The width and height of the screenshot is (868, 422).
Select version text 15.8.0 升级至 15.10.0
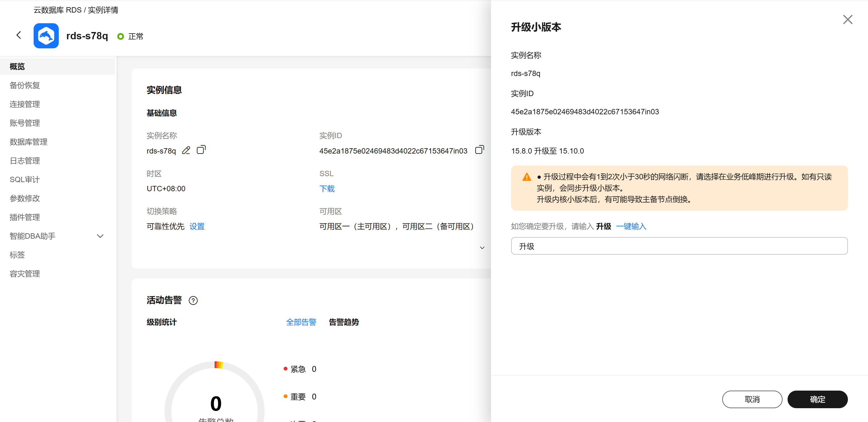547,151
